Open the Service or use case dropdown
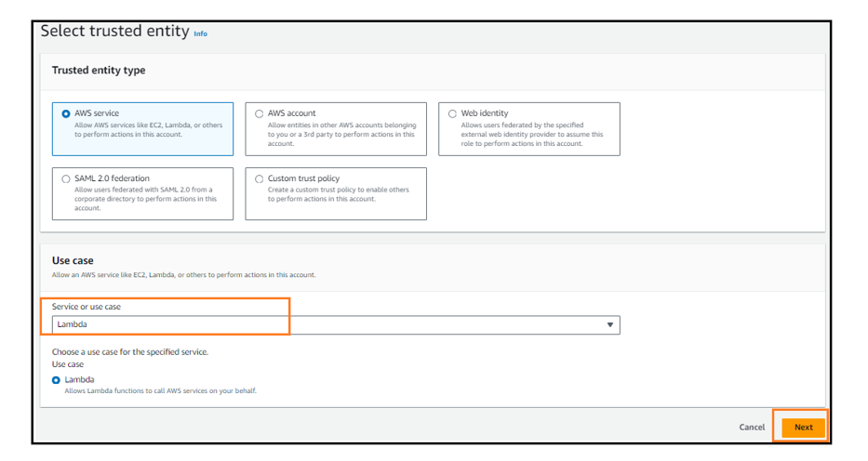The image size is (868, 461). (335, 324)
